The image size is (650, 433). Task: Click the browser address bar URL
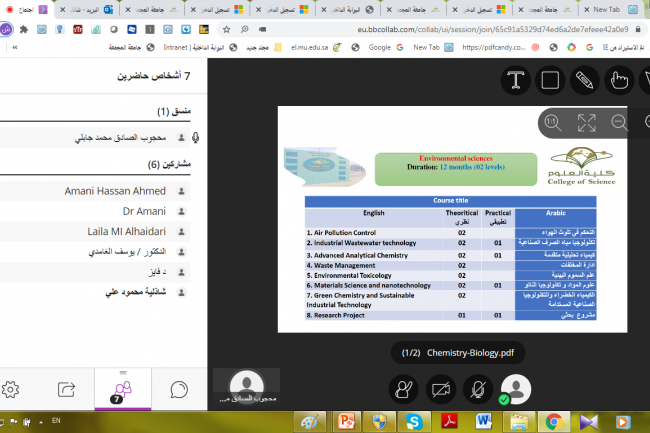pyautogui.click(x=493, y=29)
